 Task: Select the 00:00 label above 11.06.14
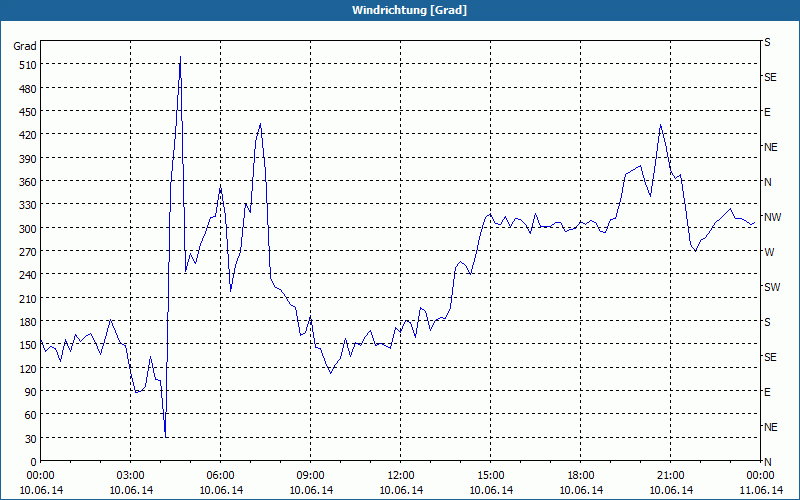click(x=760, y=476)
